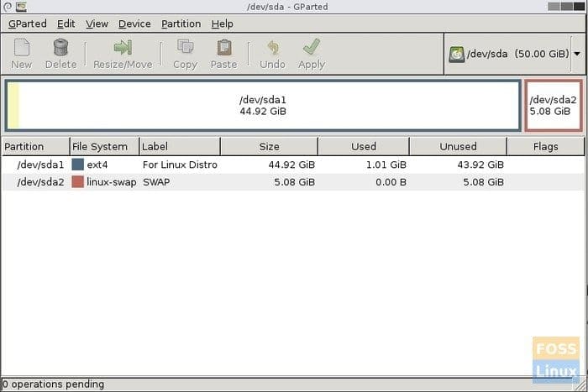The width and height of the screenshot is (588, 392).
Task: Open the GParted menu
Action: pyautogui.click(x=28, y=24)
